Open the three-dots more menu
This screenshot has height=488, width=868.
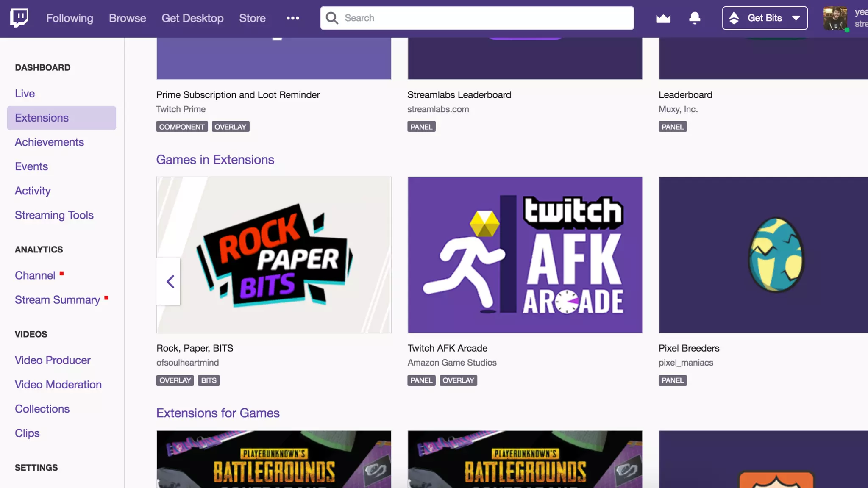(x=292, y=18)
